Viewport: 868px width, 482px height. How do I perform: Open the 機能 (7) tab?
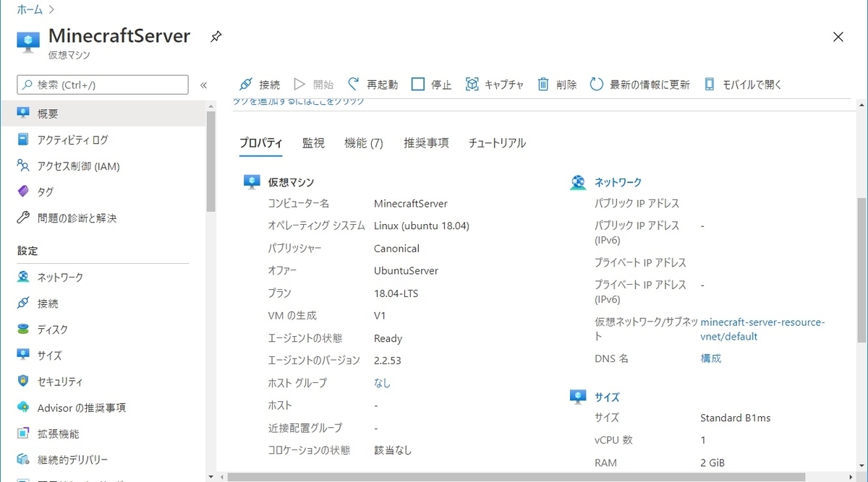(x=365, y=142)
